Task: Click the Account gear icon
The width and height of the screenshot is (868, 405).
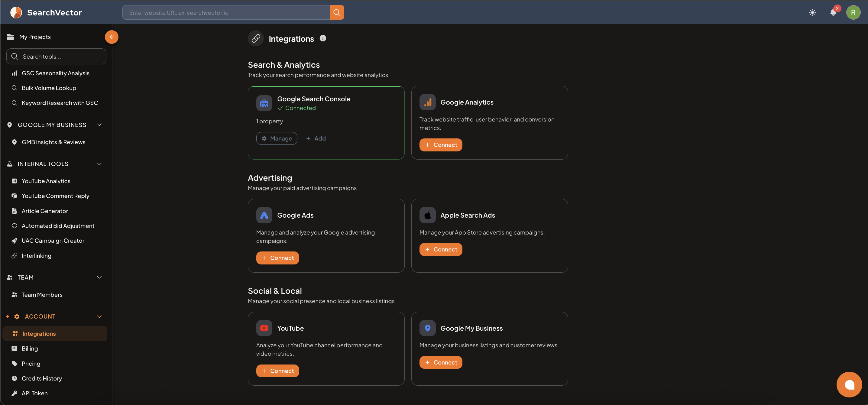Action: coord(17,316)
